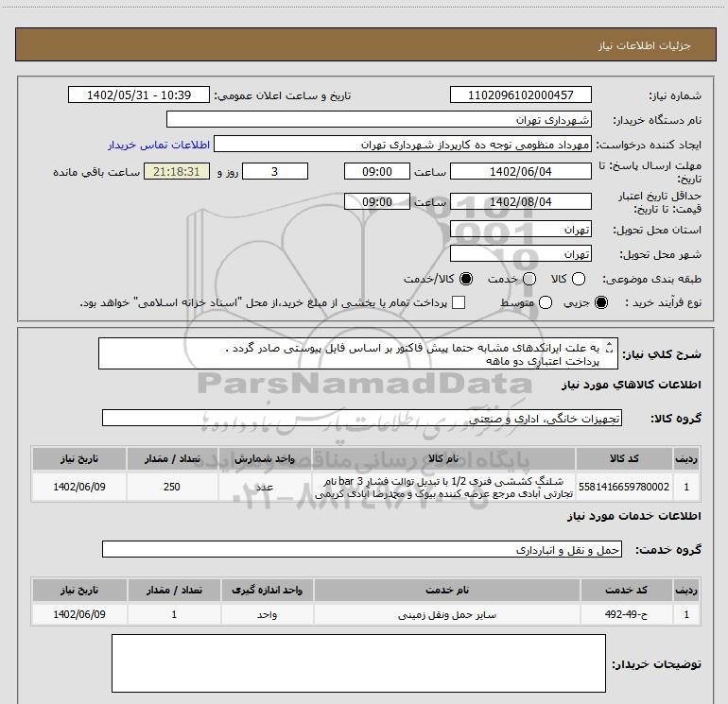Open the اطلاعات تماس خریدار link
The height and width of the screenshot is (704, 728).
(159, 145)
